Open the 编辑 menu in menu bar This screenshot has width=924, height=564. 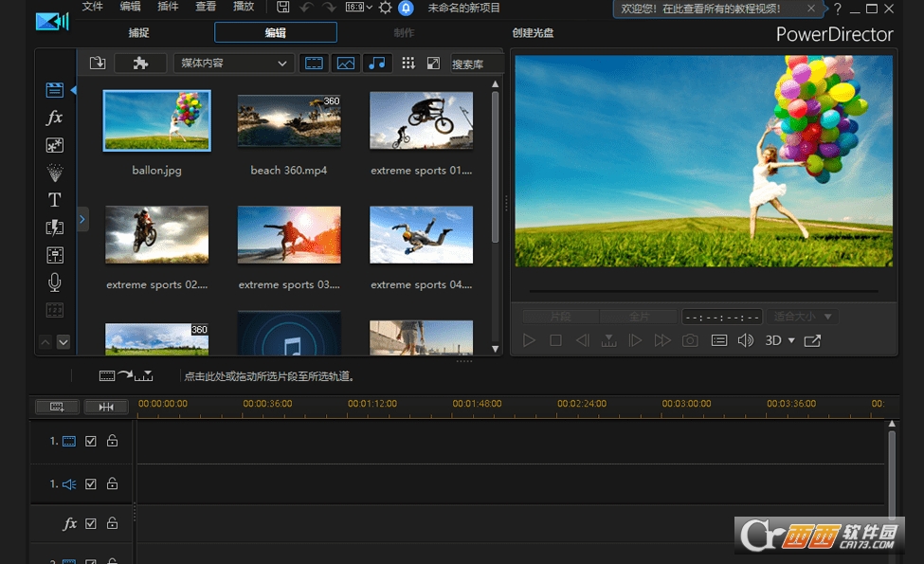click(x=130, y=7)
